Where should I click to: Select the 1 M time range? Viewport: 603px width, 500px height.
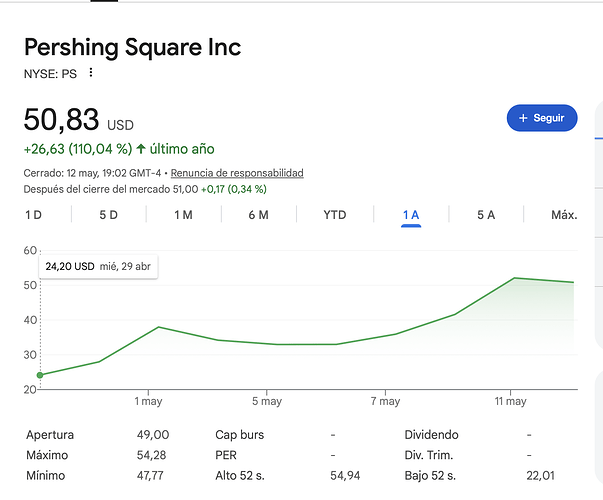(x=183, y=215)
